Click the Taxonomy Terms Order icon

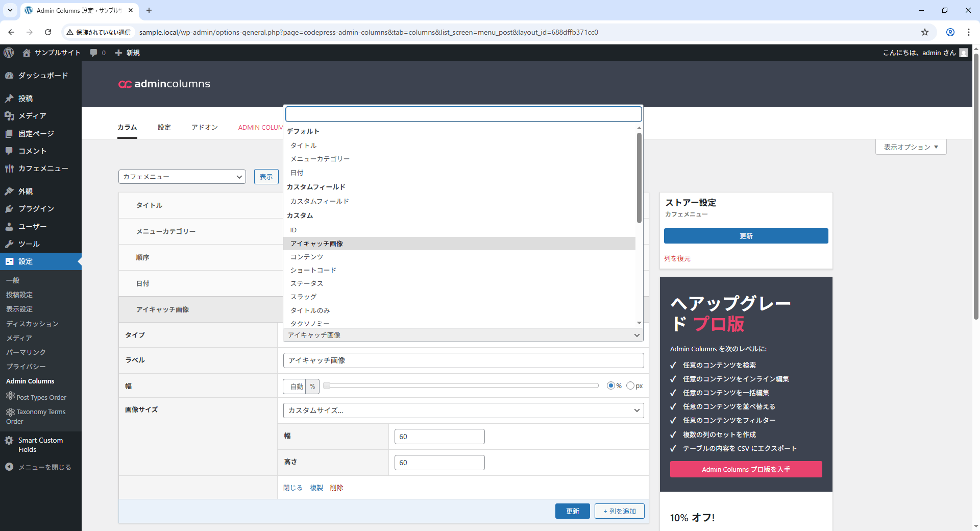pos(10,412)
